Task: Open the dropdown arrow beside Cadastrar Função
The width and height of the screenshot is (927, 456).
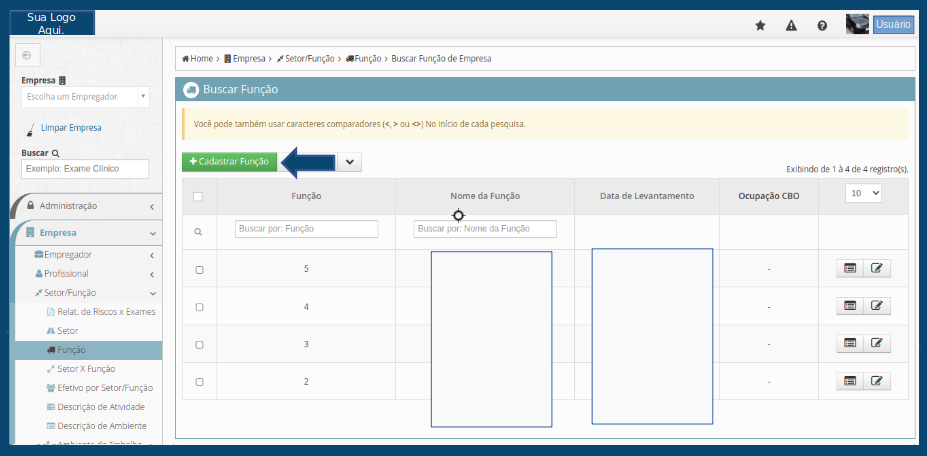Action: (x=349, y=162)
